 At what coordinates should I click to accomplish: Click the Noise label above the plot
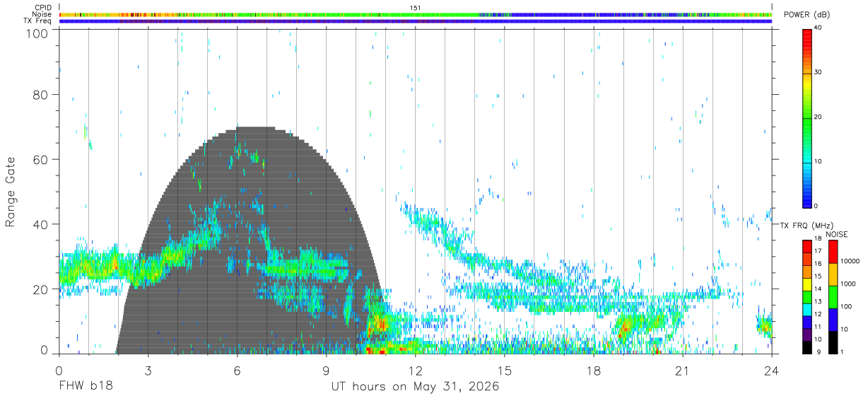42,14
